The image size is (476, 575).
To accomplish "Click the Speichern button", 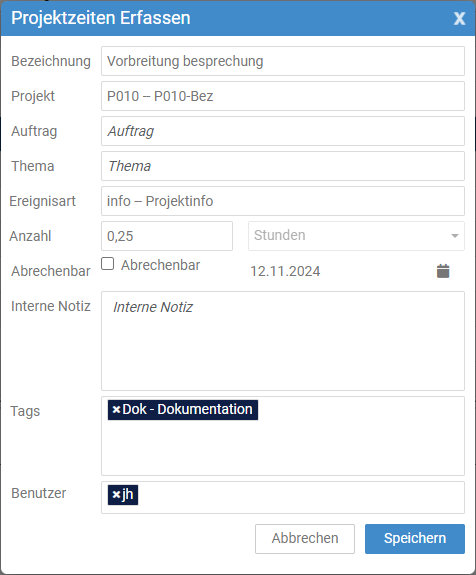I will [x=415, y=539].
